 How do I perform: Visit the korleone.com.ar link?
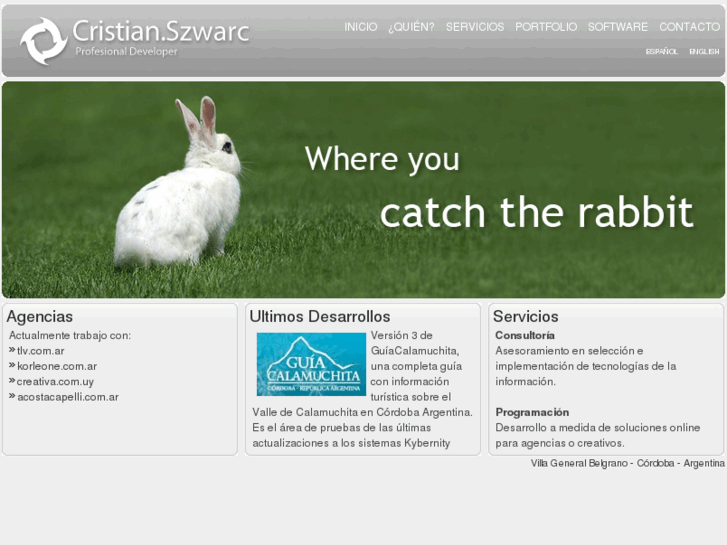[x=56, y=366]
